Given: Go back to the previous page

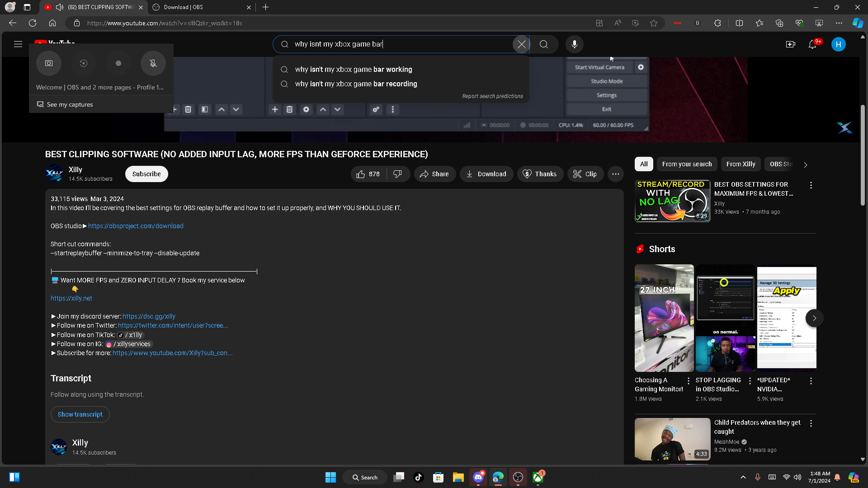Looking at the screenshot, I should pyautogui.click(x=13, y=23).
